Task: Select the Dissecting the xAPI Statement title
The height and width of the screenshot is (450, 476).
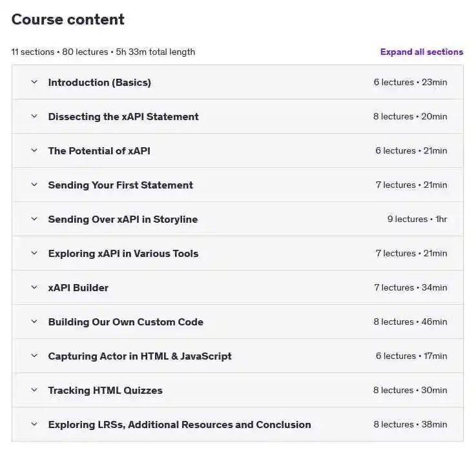Action: (123, 116)
